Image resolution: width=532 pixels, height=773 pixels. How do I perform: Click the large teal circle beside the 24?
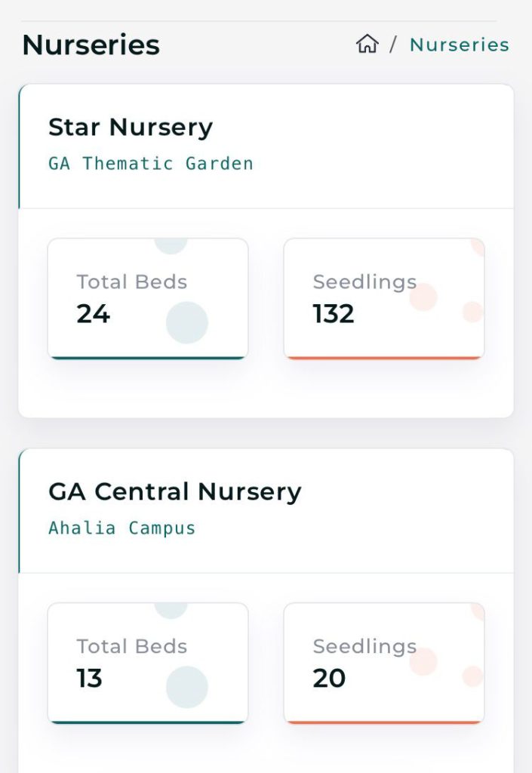tap(186, 322)
